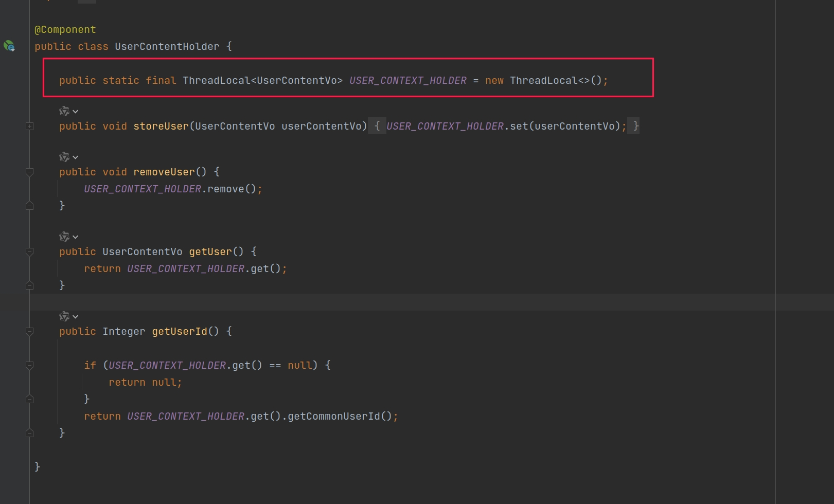The width and height of the screenshot is (834, 504).
Task: Click the folded closing brace placeholder ending the storeUser line
Action: (636, 127)
